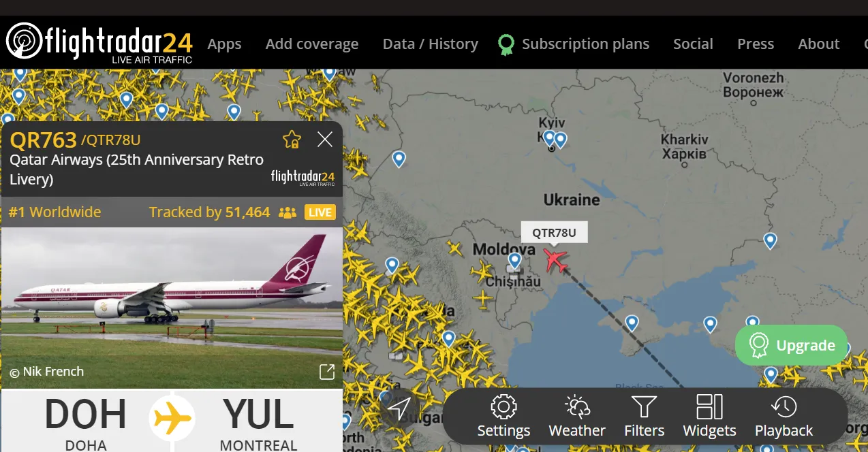This screenshot has height=452, width=868.
Task: Open the Add coverage menu item
Action: pyautogui.click(x=312, y=44)
